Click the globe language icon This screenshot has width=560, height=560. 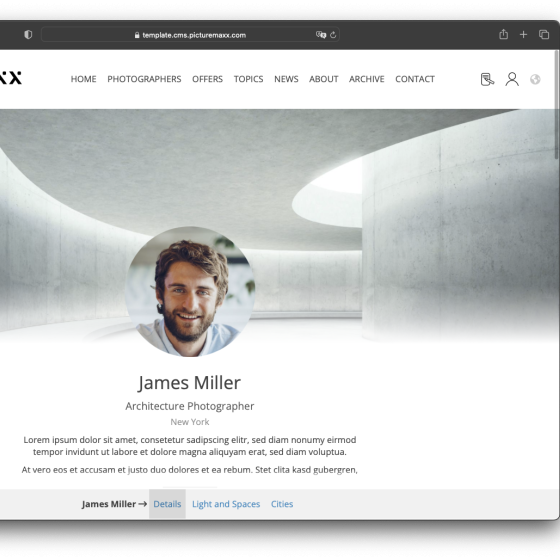point(535,79)
